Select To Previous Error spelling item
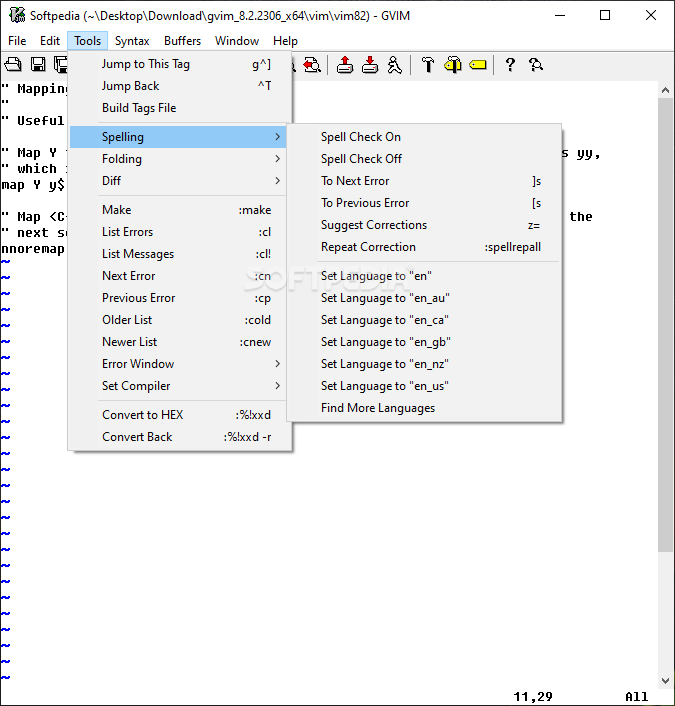This screenshot has height=706, width=675. (x=424, y=203)
